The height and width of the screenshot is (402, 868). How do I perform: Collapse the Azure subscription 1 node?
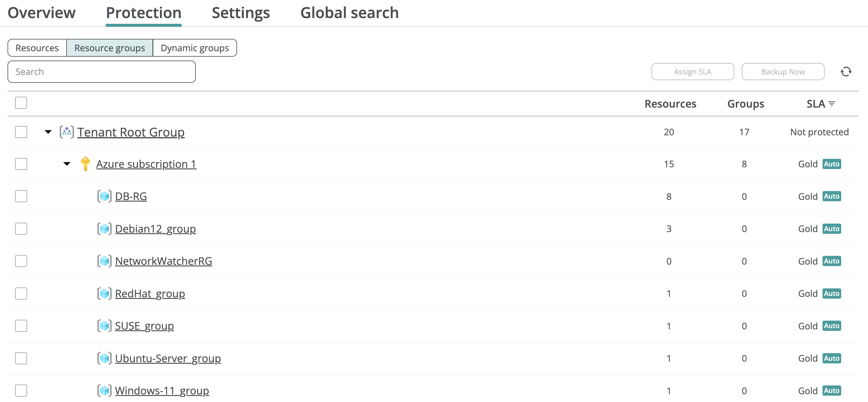(x=67, y=164)
